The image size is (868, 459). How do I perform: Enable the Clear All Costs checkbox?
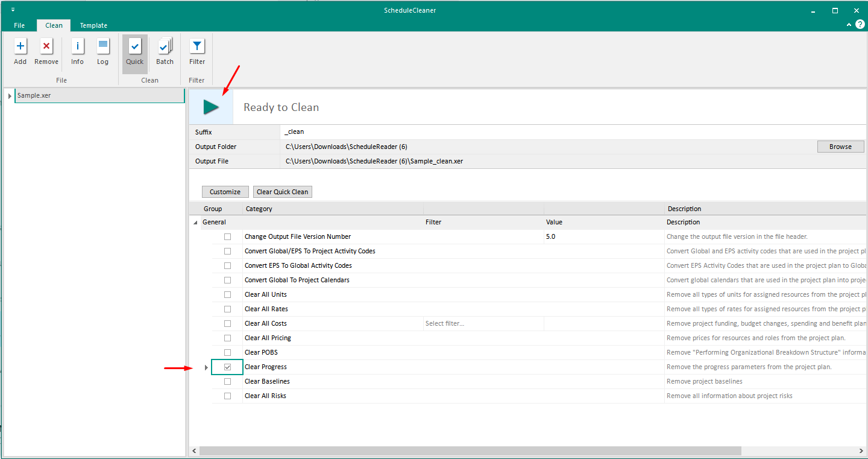point(227,323)
